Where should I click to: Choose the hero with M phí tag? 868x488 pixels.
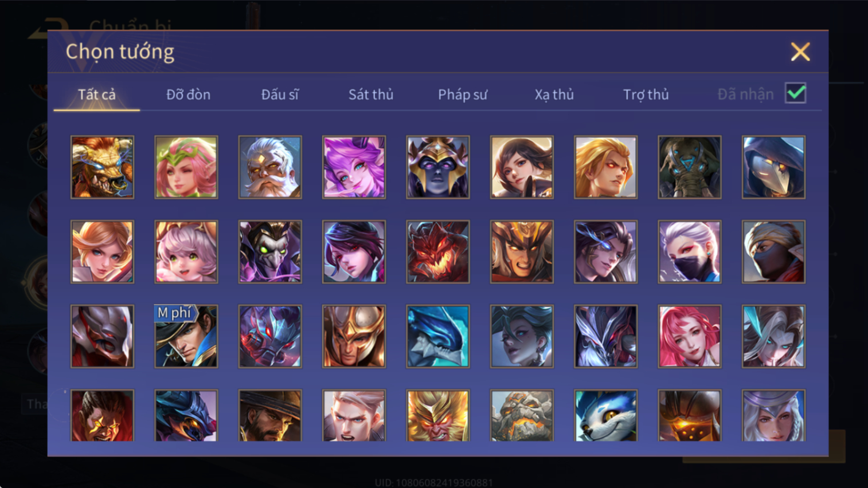[186, 336]
